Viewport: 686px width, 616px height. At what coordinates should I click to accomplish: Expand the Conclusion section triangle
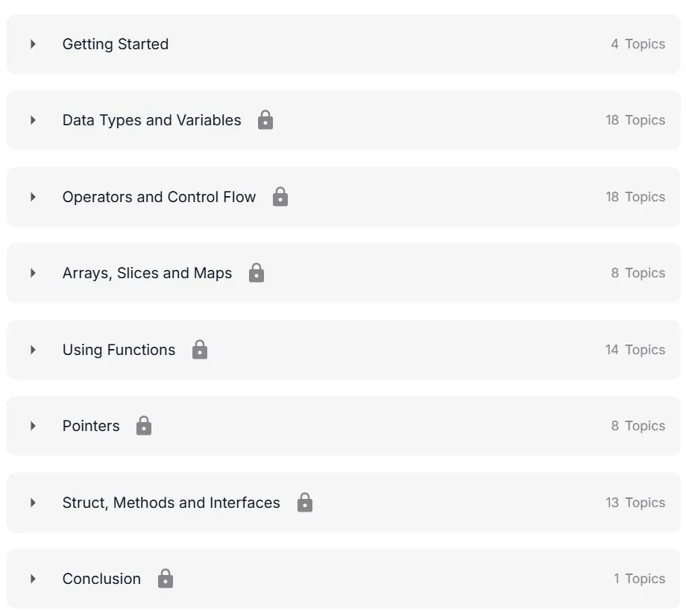pos(33,579)
